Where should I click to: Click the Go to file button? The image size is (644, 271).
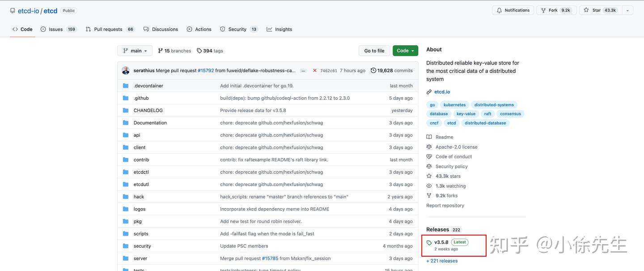(374, 51)
